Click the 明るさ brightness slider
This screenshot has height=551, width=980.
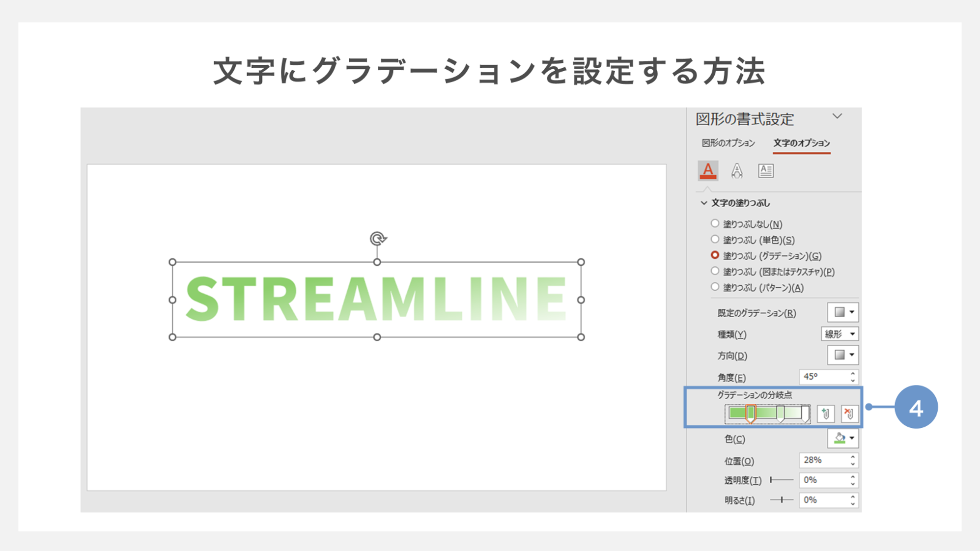point(782,500)
